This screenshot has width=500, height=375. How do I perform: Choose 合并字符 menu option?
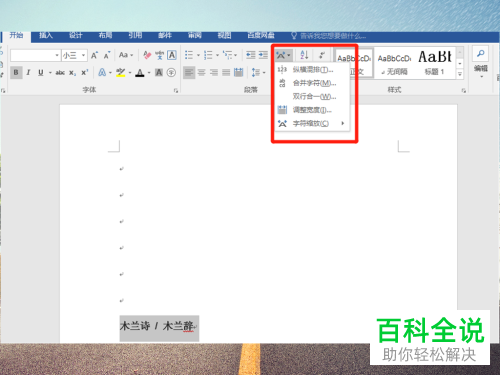coord(312,83)
